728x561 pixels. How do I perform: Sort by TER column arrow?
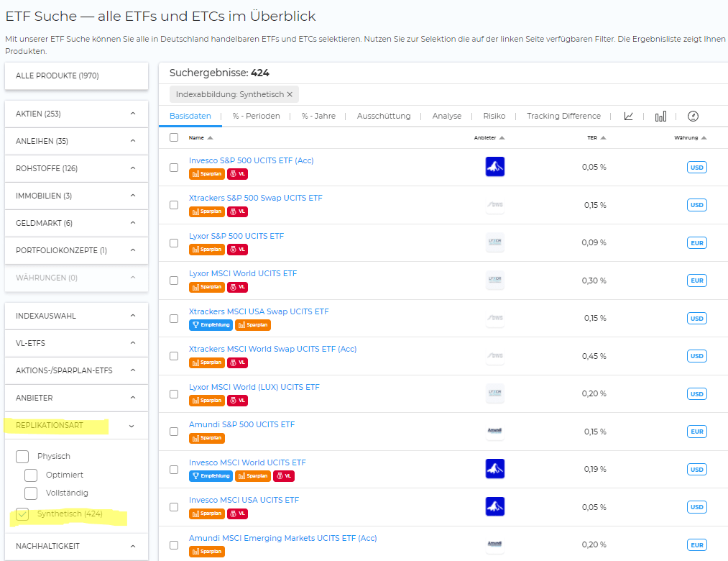tap(603, 138)
